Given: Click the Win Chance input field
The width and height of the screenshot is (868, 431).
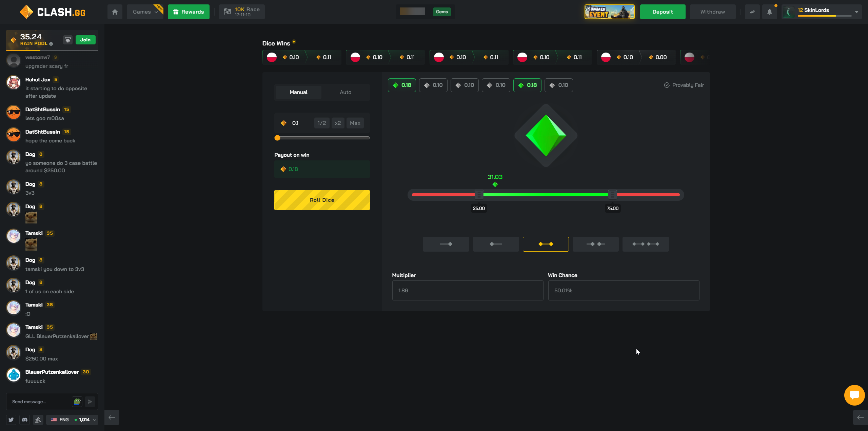Looking at the screenshot, I should click(x=623, y=290).
